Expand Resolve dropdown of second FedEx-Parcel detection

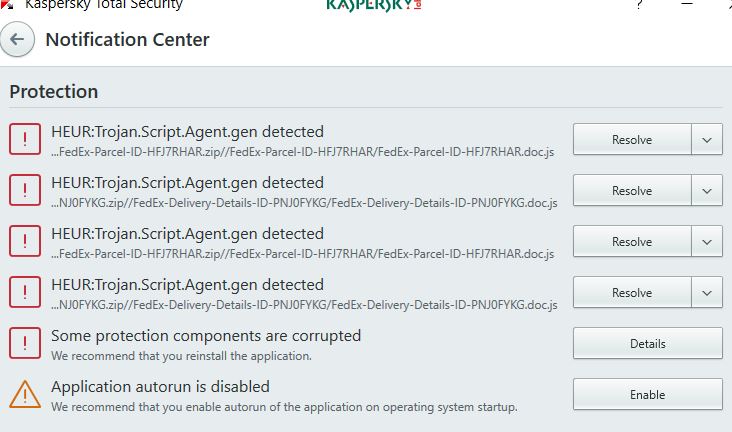[707, 241]
